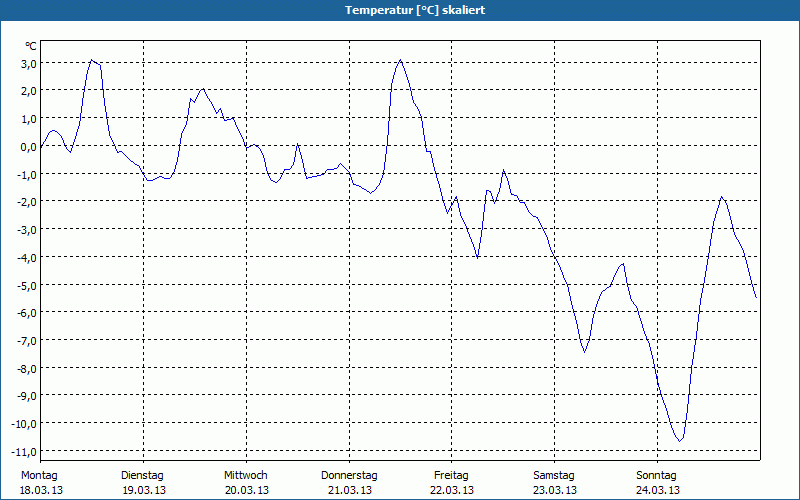Select the -7,0 axis label

pos(27,341)
